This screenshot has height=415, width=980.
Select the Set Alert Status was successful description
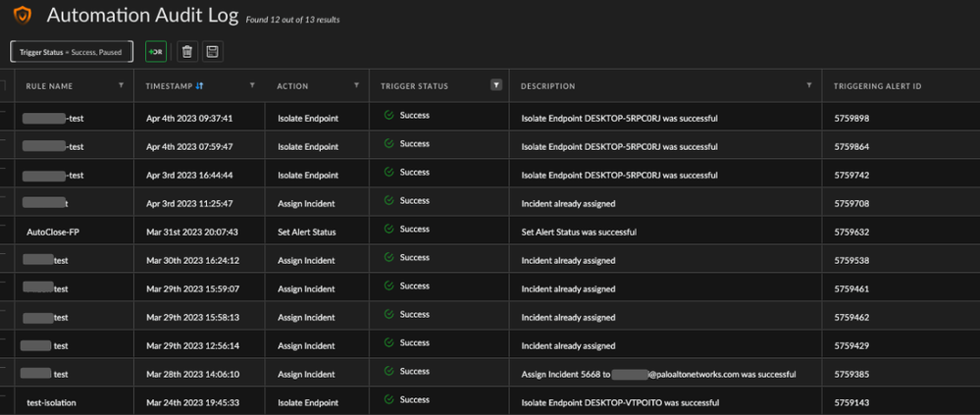point(579,233)
